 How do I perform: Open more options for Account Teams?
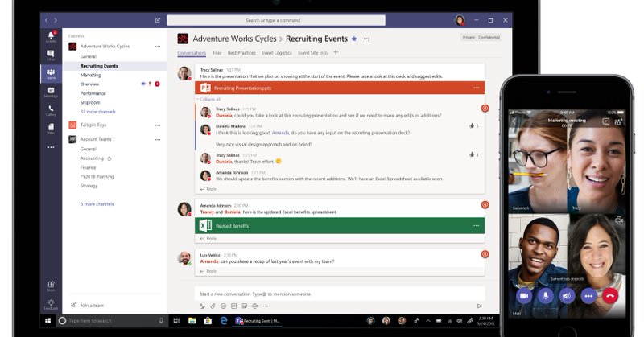[158, 140]
